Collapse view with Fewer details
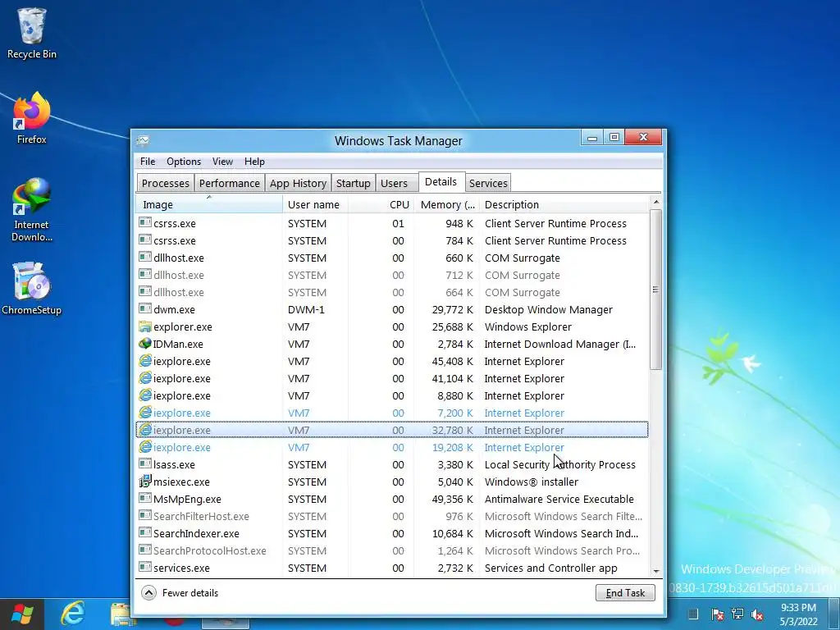840x630 pixels. (x=180, y=592)
